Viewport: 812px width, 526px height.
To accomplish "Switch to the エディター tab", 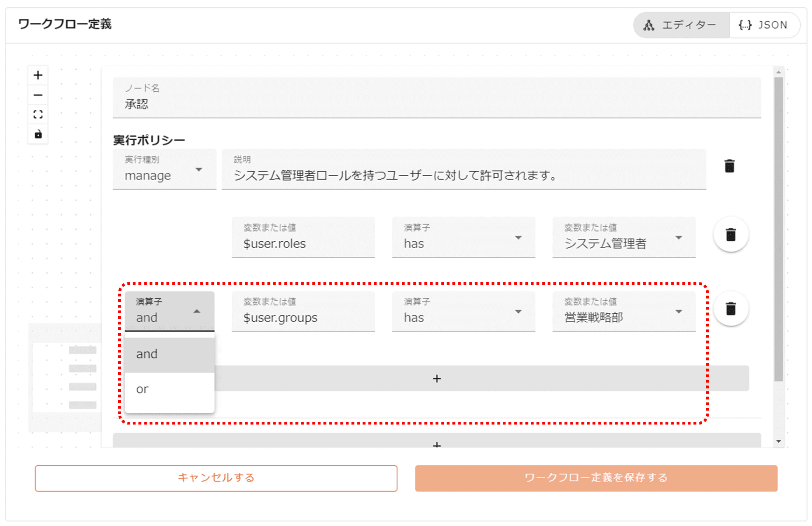I will tap(681, 25).
